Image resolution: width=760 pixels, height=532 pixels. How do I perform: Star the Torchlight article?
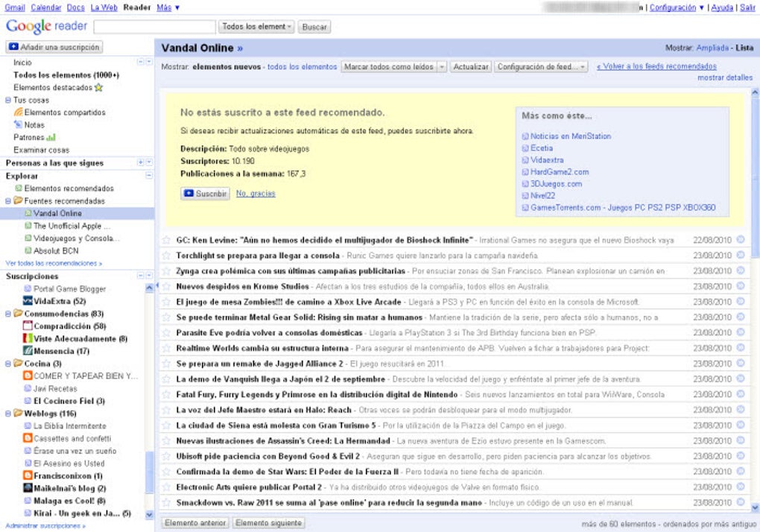[x=166, y=256]
